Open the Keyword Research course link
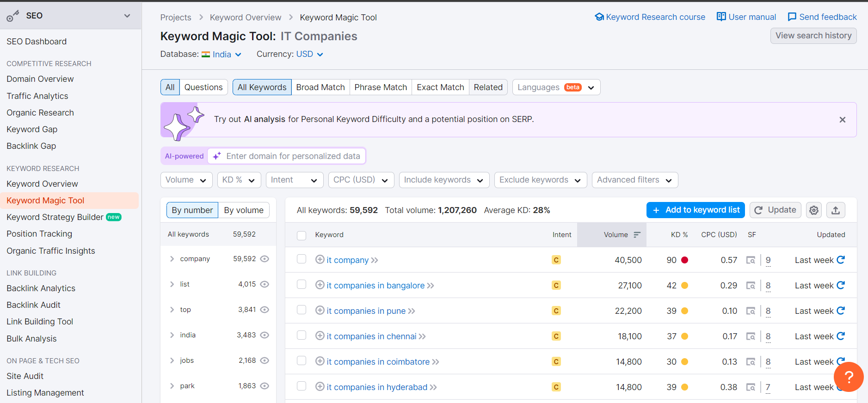Image resolution: width=868 pixels, height=403 pixels. 650,17
